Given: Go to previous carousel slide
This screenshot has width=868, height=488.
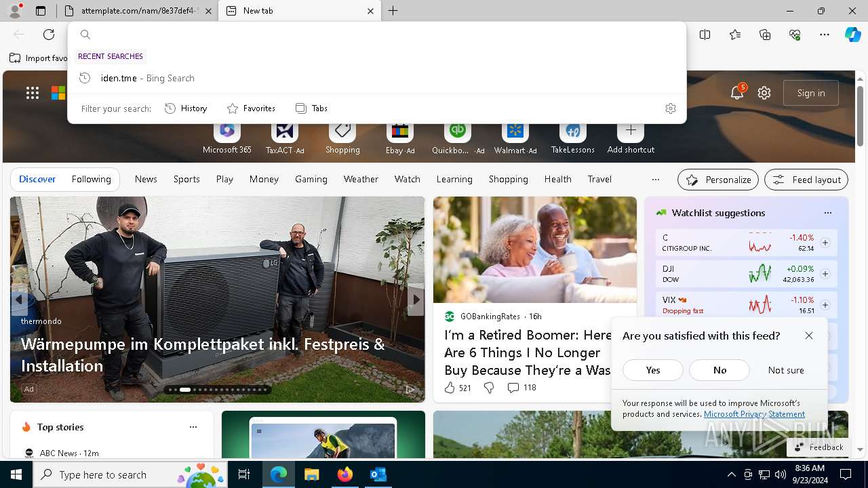Looking at the screenshot, I should point(19,299).
